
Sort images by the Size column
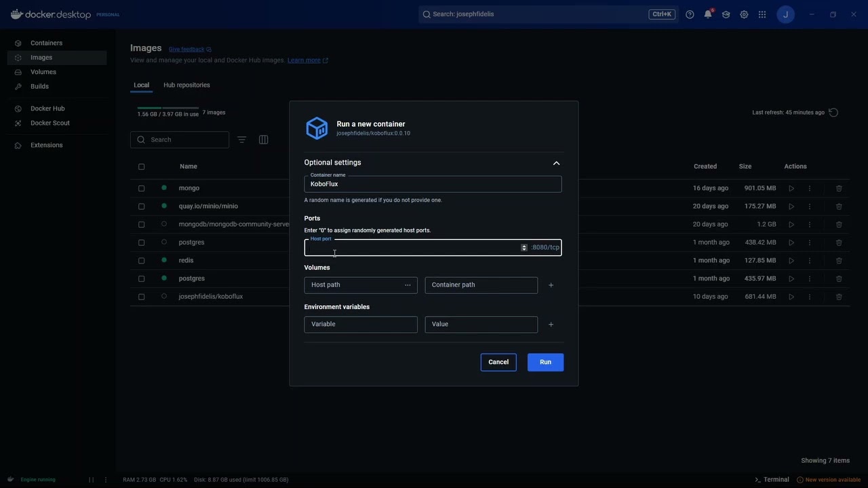point(745,166)
